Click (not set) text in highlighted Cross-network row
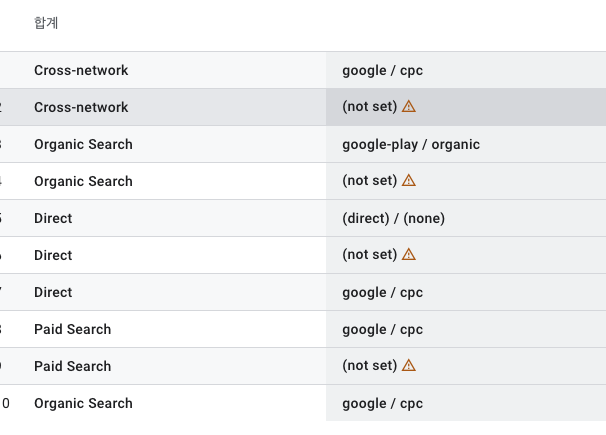606x435 pixels. point(369,107)
